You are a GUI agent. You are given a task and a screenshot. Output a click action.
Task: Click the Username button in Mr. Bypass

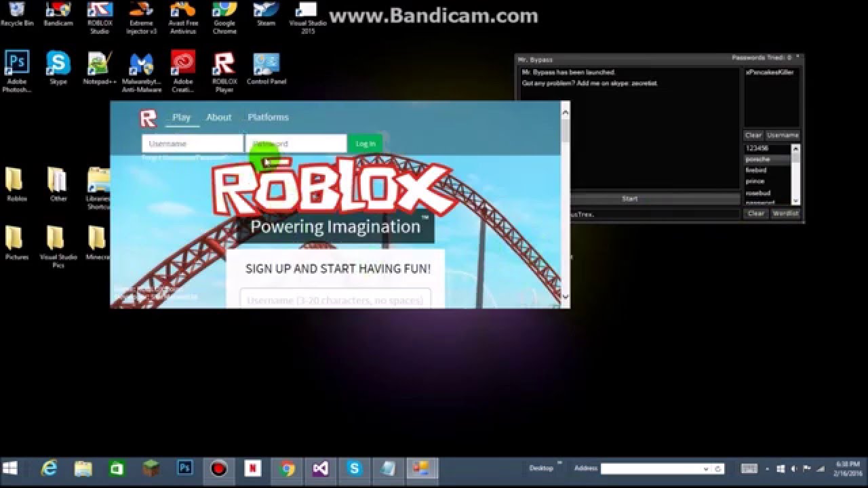coord(783,136)
